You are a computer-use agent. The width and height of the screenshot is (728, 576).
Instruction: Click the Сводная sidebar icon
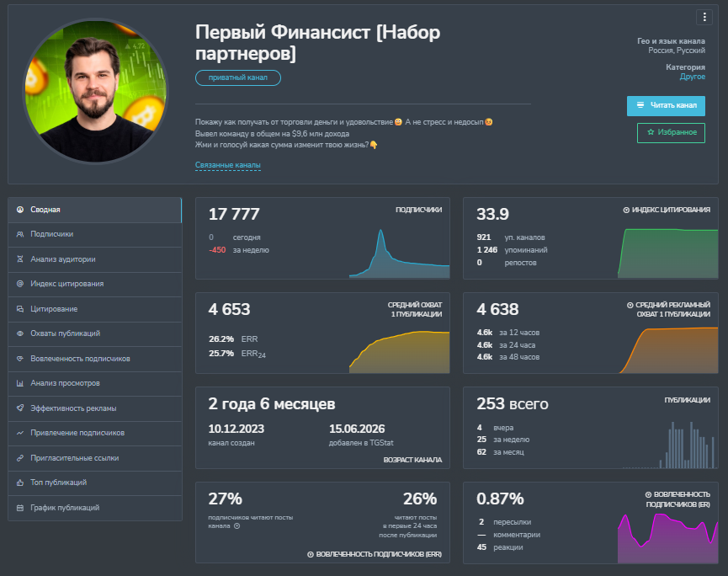20,210
